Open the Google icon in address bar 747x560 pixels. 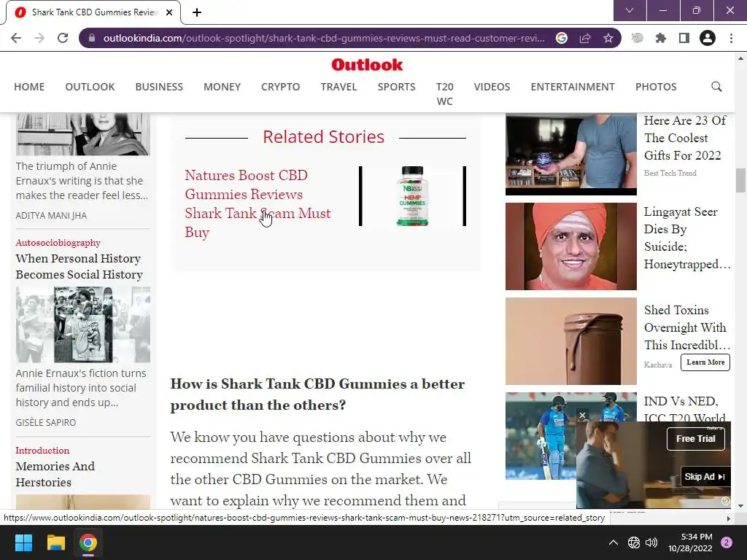click(562, 38)
